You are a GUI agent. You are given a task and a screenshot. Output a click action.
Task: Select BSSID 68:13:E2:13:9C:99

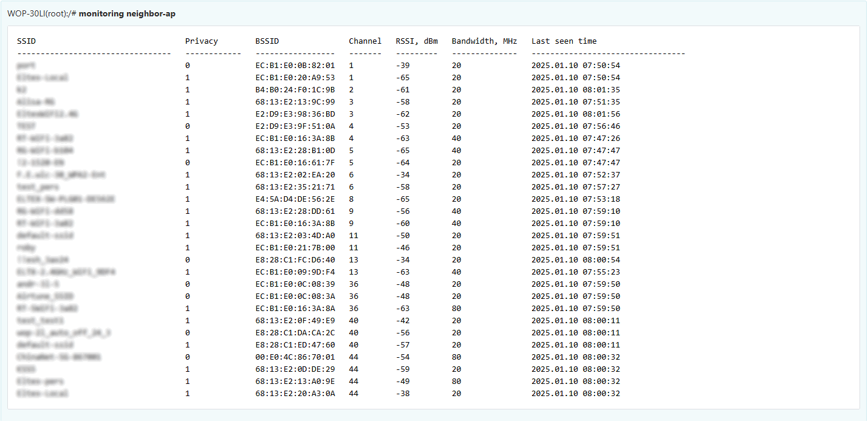coord(295,102)
